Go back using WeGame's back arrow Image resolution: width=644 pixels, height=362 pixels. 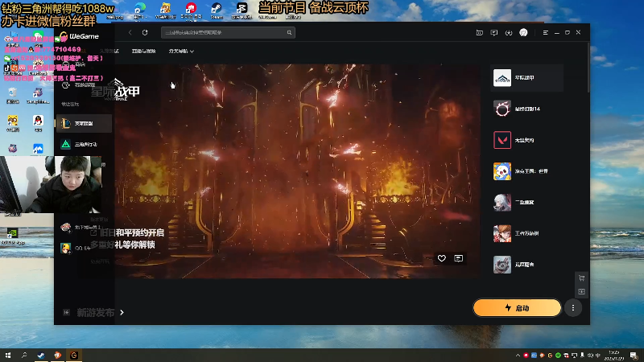(130, 32)
